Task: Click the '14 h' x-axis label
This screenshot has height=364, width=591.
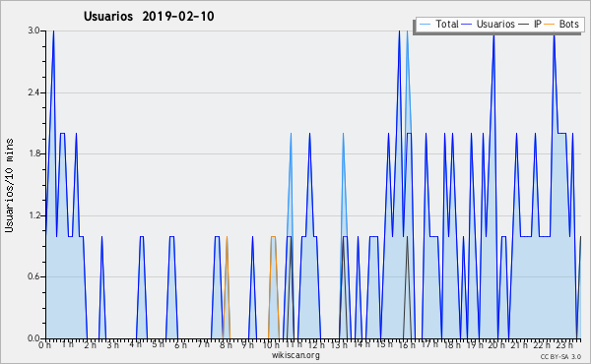Action: coord(361,344)
